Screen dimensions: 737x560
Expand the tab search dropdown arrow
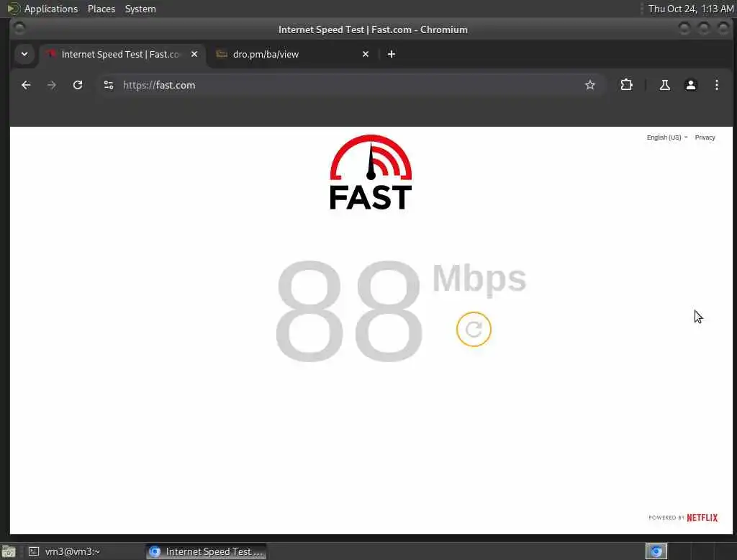[x=24, y=54]
